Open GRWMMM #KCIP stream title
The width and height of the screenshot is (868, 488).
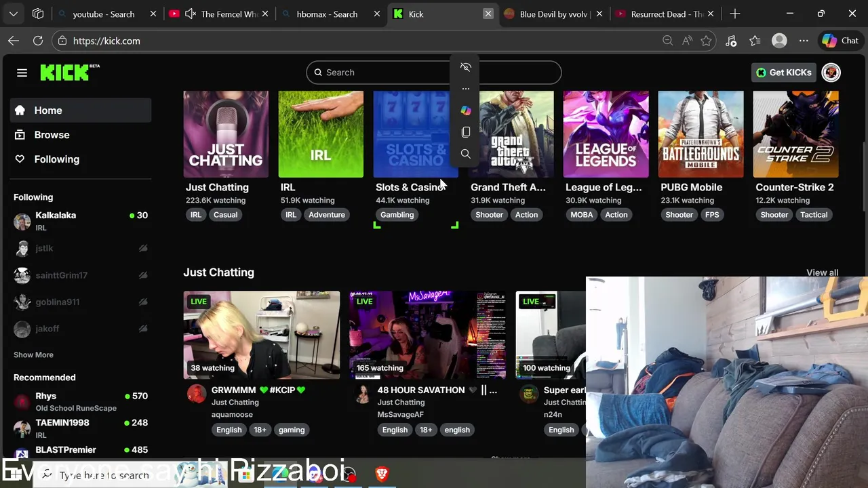258,390
